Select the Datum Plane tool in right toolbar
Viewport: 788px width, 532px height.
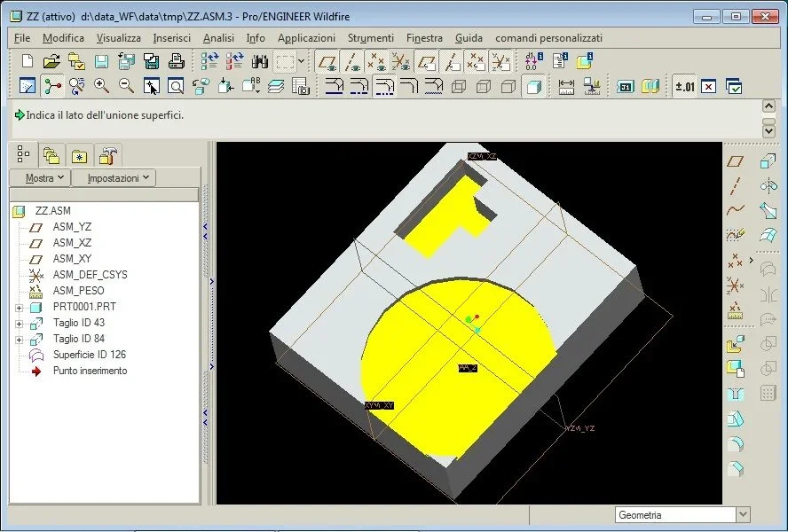[x=736, y=161]
